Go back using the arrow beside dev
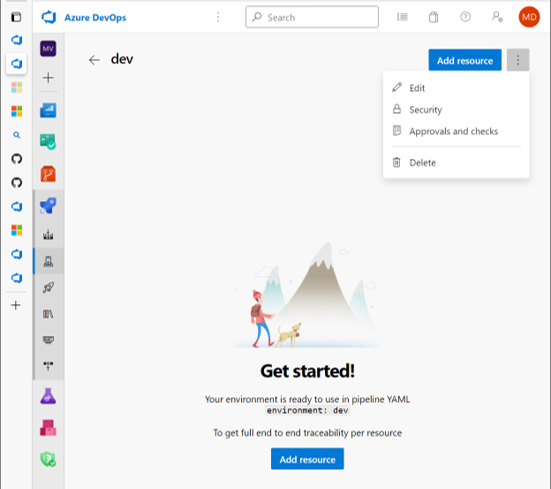 coord(94,60)
